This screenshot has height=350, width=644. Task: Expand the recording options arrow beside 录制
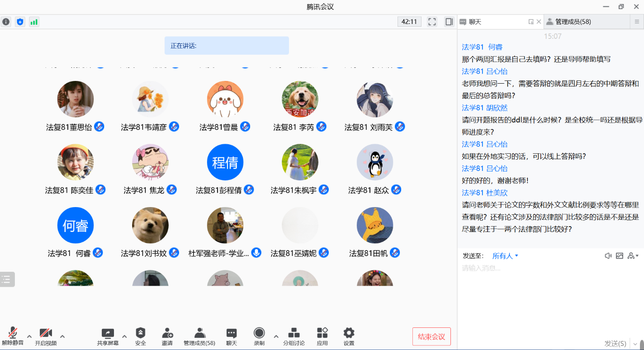point(276,336)
